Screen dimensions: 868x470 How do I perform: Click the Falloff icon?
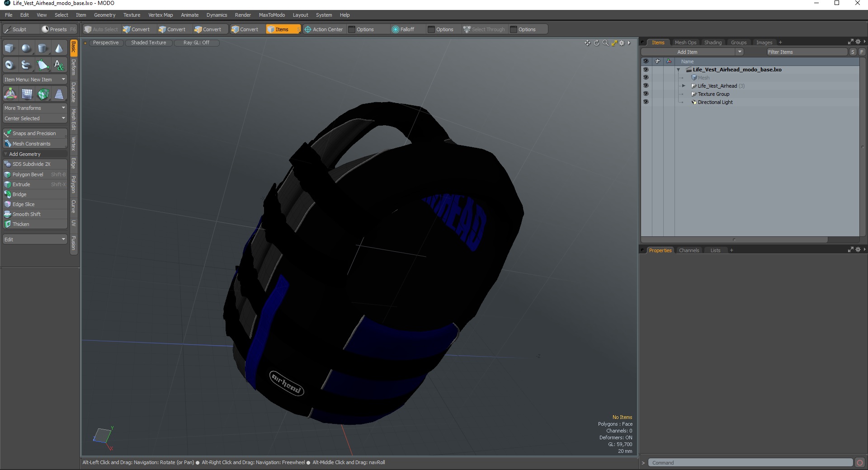point(396,29)
